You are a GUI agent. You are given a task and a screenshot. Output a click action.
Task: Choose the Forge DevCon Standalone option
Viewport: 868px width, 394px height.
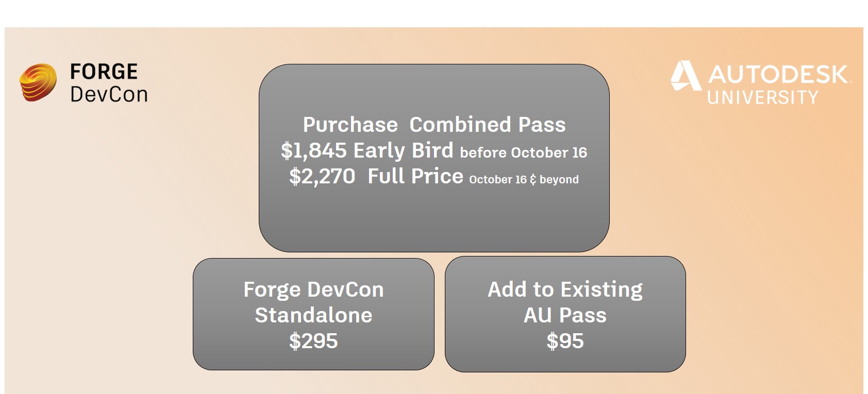coord(313,314)
